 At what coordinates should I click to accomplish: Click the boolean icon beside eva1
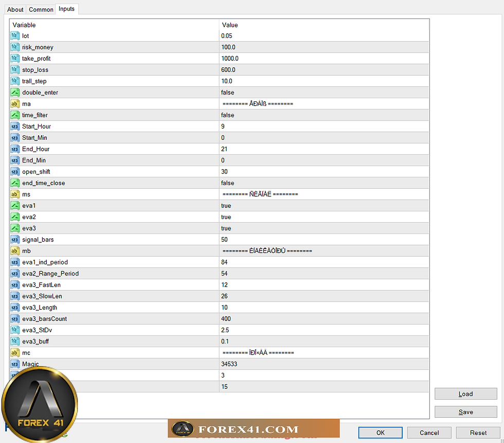pyautogui.click(x=15, y=205)
